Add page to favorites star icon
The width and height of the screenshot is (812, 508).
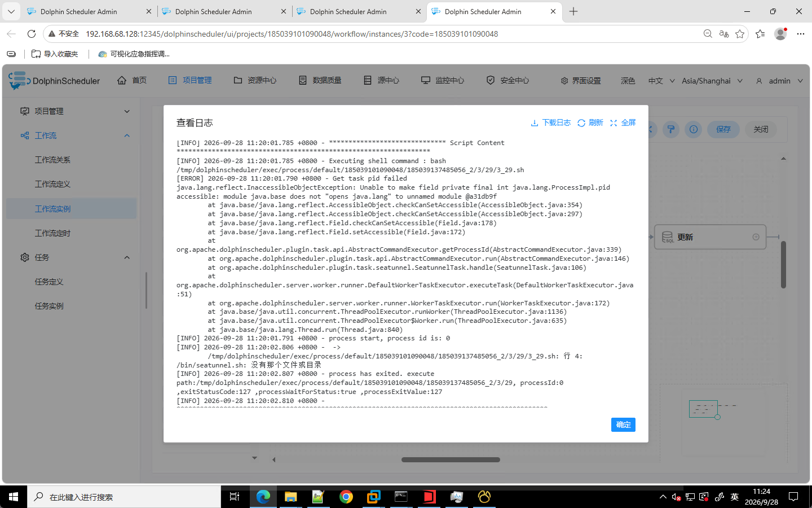[x=740, y=34]
